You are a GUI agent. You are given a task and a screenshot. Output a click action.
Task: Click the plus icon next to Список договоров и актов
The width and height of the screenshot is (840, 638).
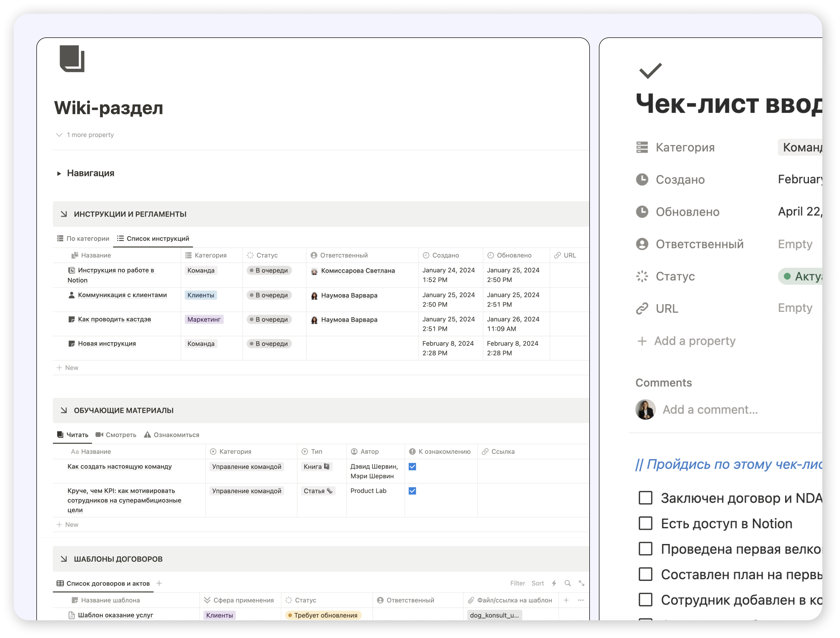159,583
